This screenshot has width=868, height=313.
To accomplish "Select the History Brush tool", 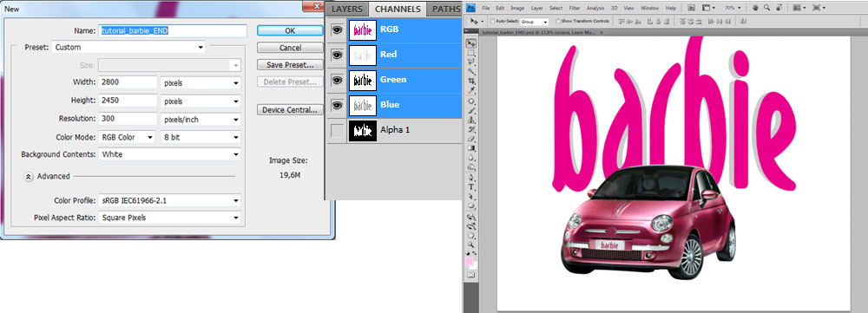I will [471, 129].
